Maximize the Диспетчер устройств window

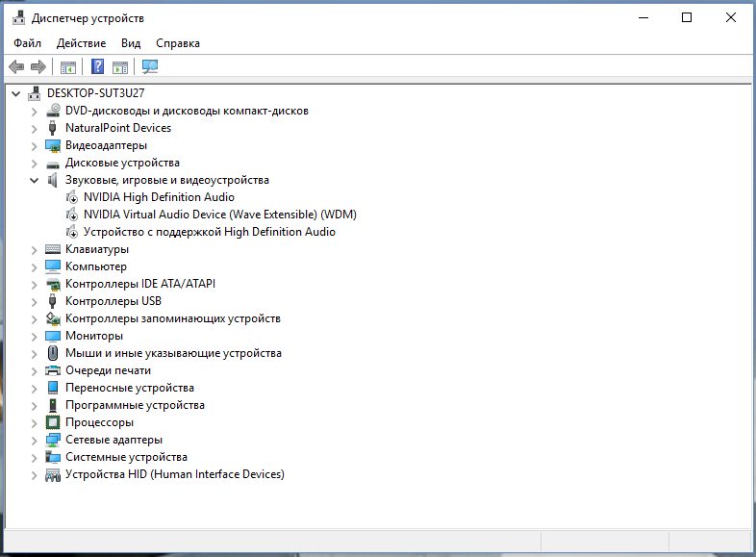tap(687, 18)
